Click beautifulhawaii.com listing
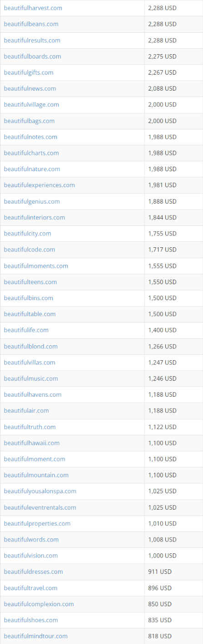203x644 pixels. [x=32, y=443]
